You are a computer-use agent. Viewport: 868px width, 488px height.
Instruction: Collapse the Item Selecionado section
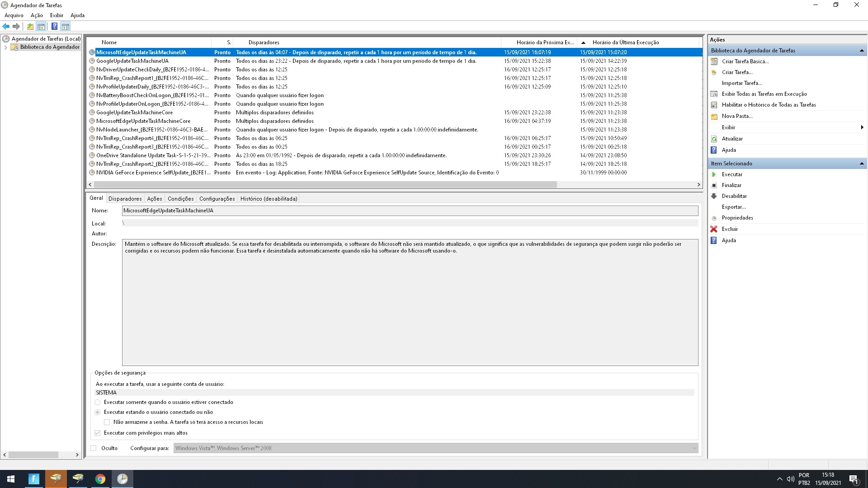point(861,164)
